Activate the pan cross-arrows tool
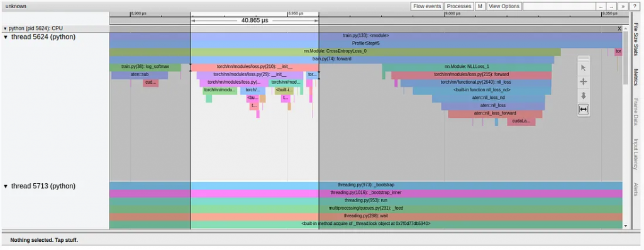The width and height of the screenshot is (644, 250). point(583,82)
